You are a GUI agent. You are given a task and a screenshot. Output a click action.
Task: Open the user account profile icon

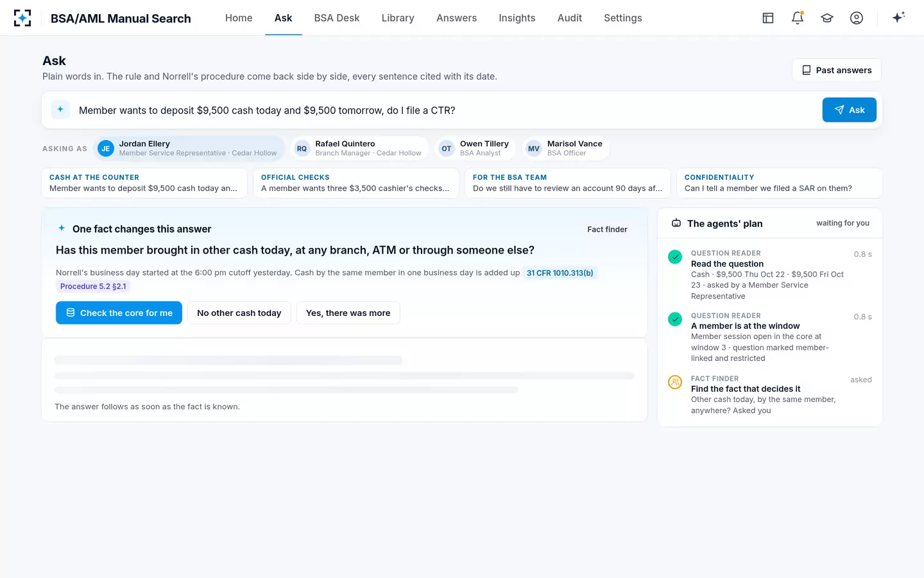(x=857, y=18)
